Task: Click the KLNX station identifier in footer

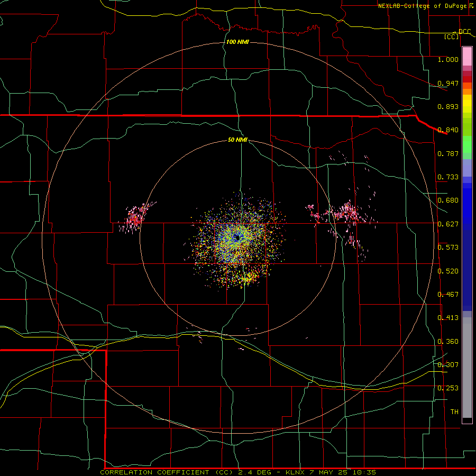Action: pyautogui.click(x=296, y=472)
